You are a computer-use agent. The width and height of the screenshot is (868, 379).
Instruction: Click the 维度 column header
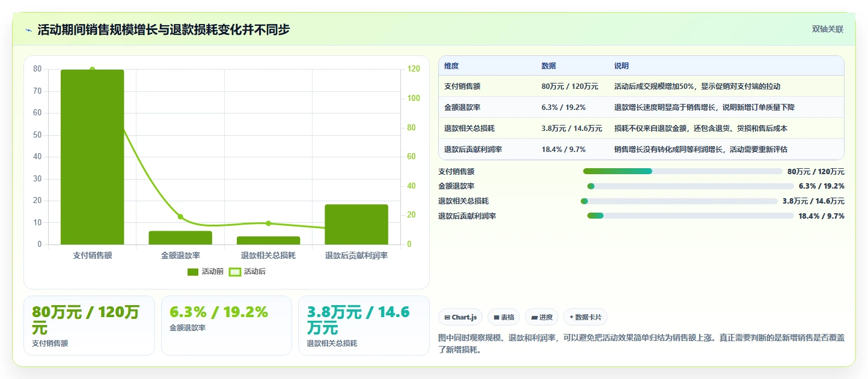451,66
